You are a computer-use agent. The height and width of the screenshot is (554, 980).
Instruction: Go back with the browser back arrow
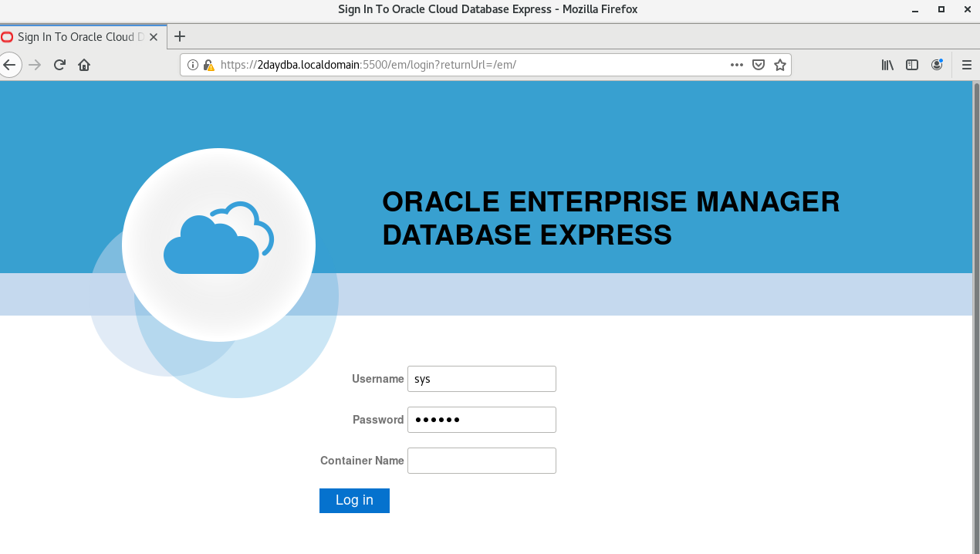click(x=8, y=65)
